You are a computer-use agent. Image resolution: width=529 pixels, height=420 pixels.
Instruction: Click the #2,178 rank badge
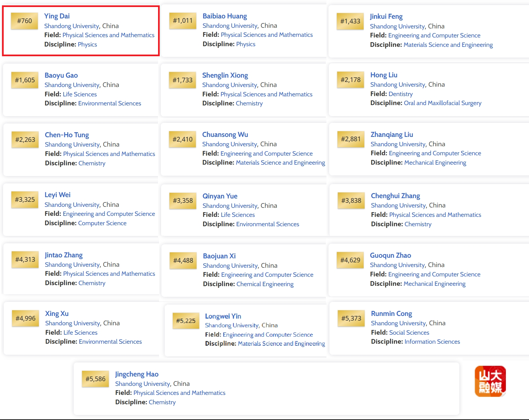click(x=351, y=80)
